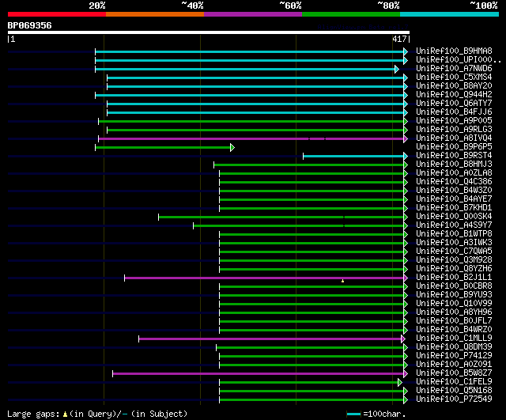Viewport: 506px width, 420px height.
Task: Click the cyan B9RST4 alignment bar
Action: [x=353, y=157]
